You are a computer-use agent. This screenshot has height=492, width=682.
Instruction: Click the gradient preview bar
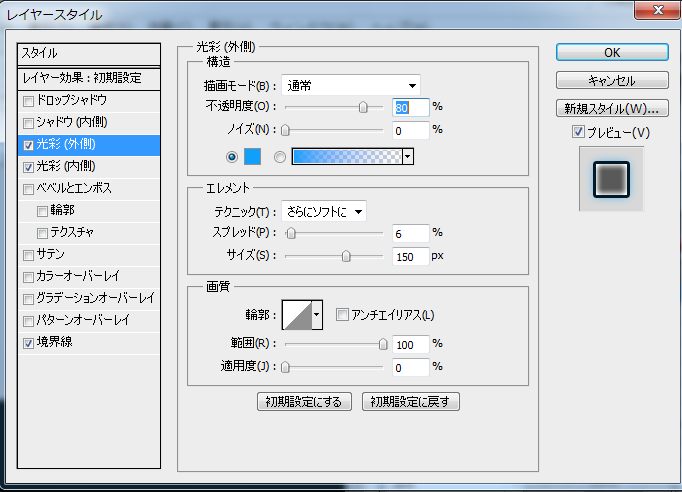346,157
